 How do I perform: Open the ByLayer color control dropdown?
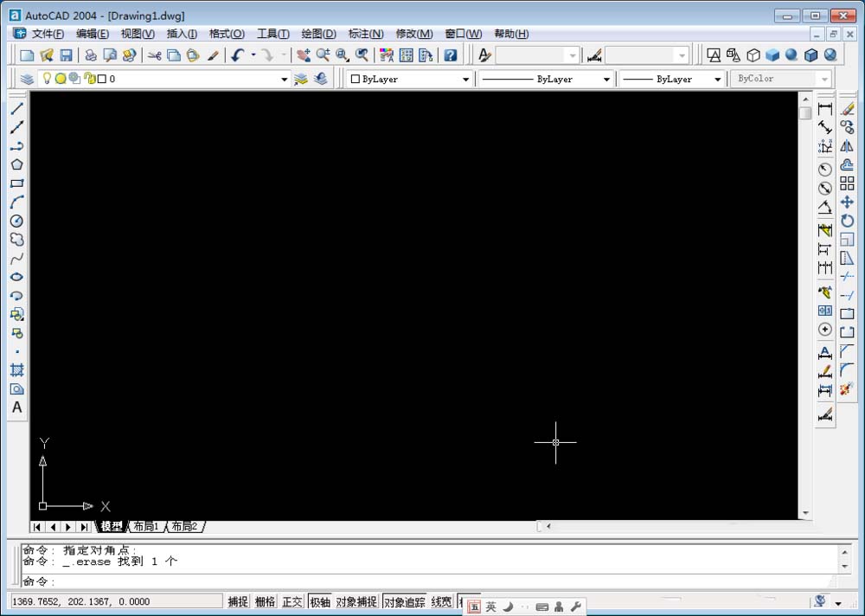[465, 80]
